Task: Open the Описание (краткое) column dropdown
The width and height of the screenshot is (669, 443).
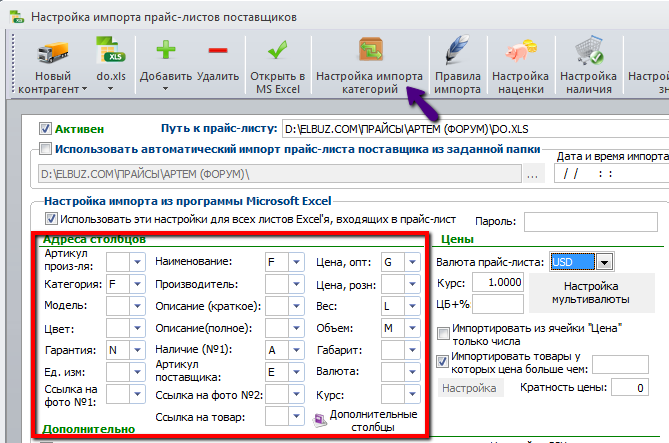Action: [x=296, y=306]
